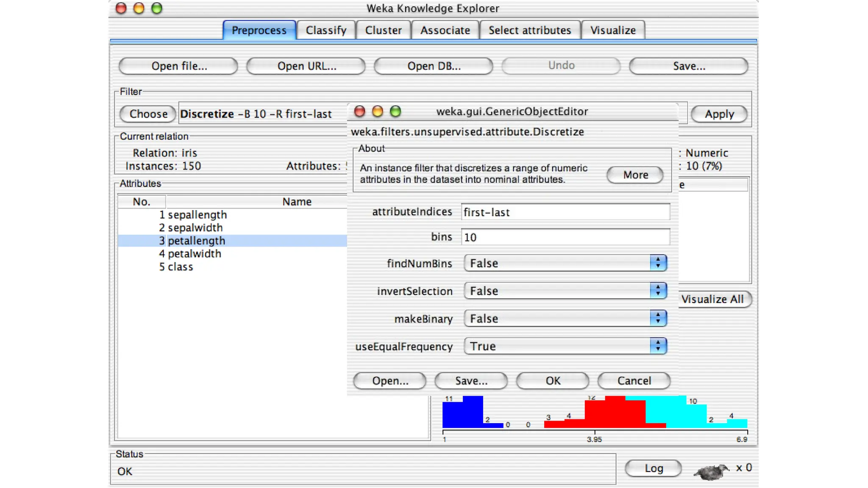Open the makeBinary dropdown
This screenshot has height=488, width=868.
pyautogui.click(x=565, y=319)
